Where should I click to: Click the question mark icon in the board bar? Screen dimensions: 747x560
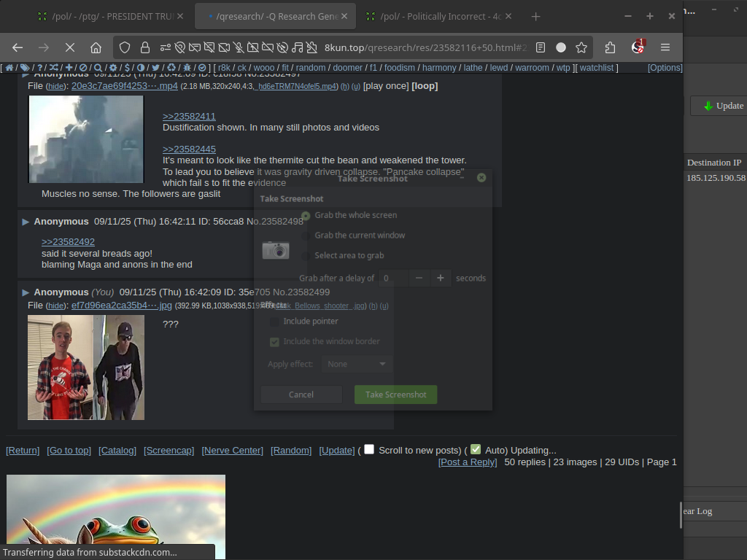[39, 68]
